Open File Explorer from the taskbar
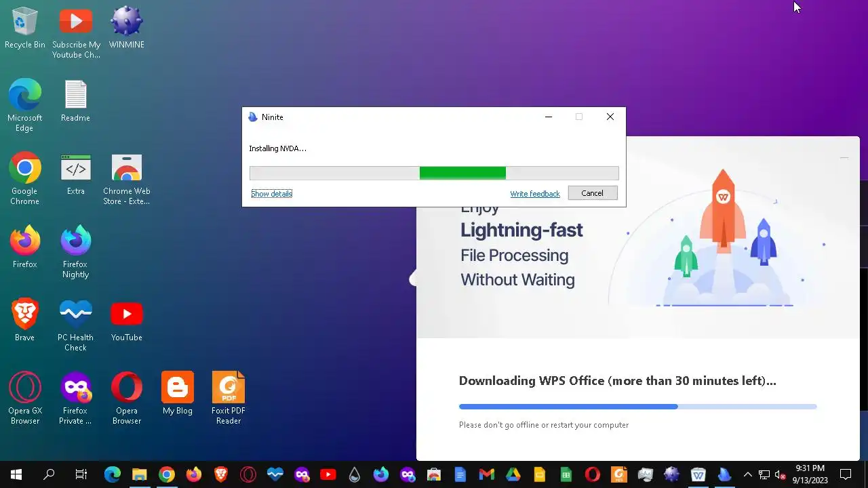868x488 pixels. pos(139,474)
